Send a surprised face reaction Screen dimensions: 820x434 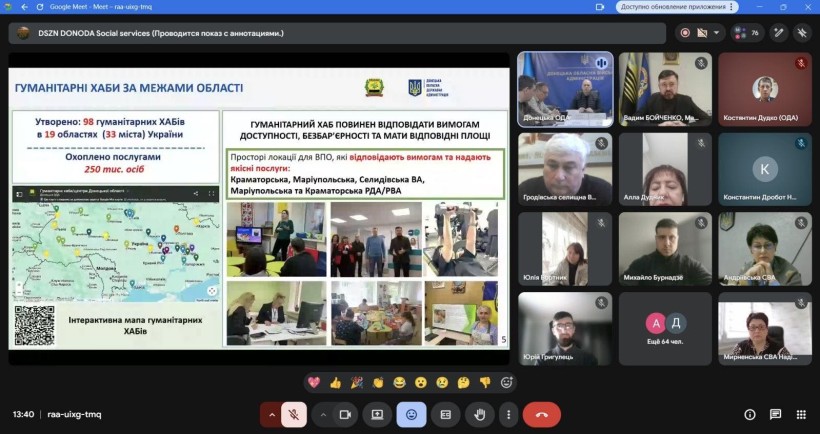[x=421, y=383]
